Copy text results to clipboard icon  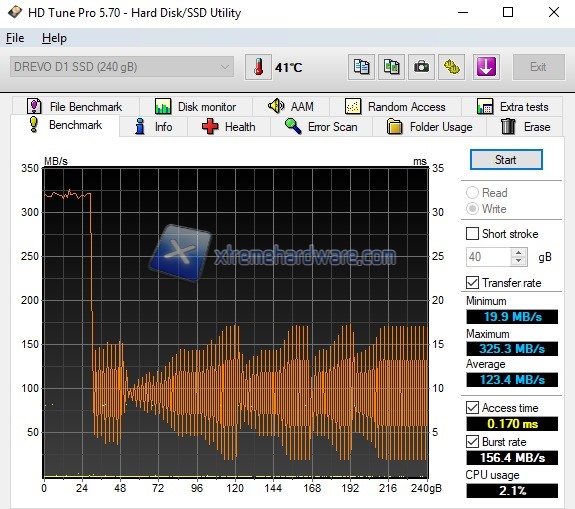click(361, 67)
